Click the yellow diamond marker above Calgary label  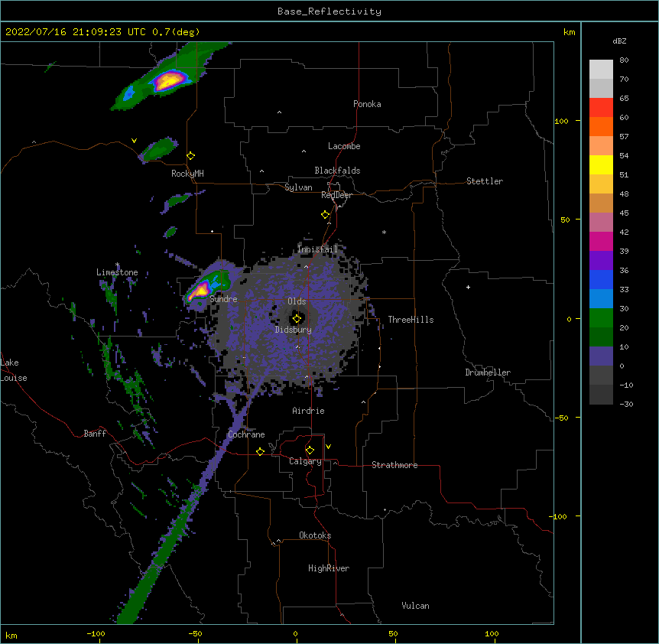coord(310,450)
